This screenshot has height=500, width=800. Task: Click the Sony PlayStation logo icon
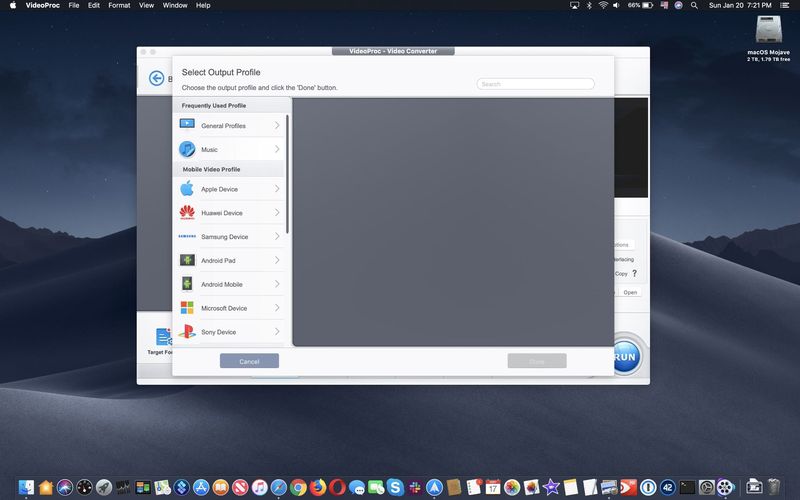[187, 332]
